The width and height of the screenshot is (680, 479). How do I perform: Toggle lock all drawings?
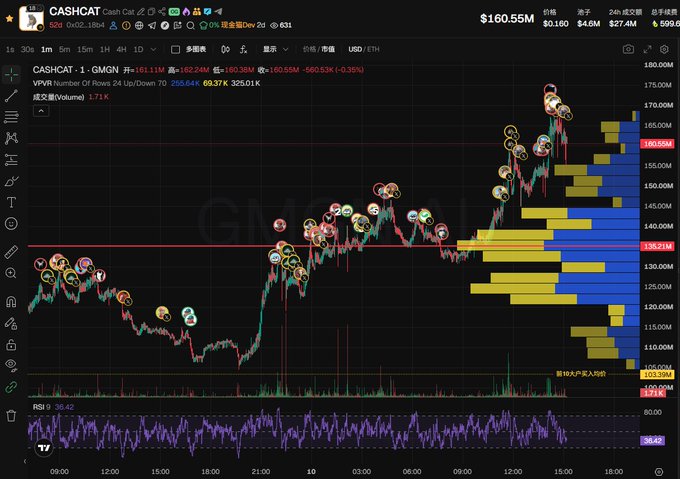pyautogui.click(x=11, y=344)
